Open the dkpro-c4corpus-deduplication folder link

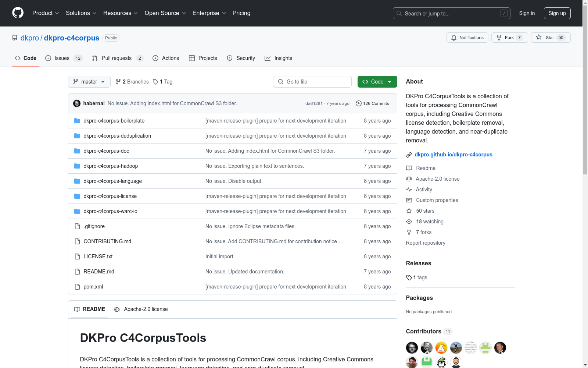(x=117, y=136)
